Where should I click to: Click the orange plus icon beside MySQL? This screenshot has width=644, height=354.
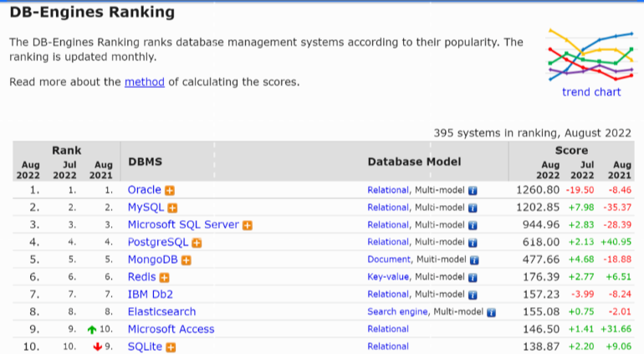pyautogui.click(x=172, y=208)
